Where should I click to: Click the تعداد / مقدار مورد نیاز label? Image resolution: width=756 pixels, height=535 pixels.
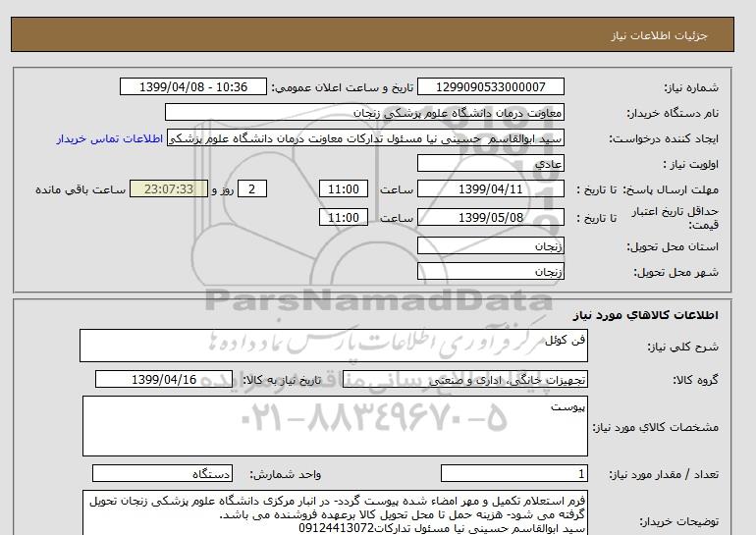pyautogui.click(x=664, y=475)
